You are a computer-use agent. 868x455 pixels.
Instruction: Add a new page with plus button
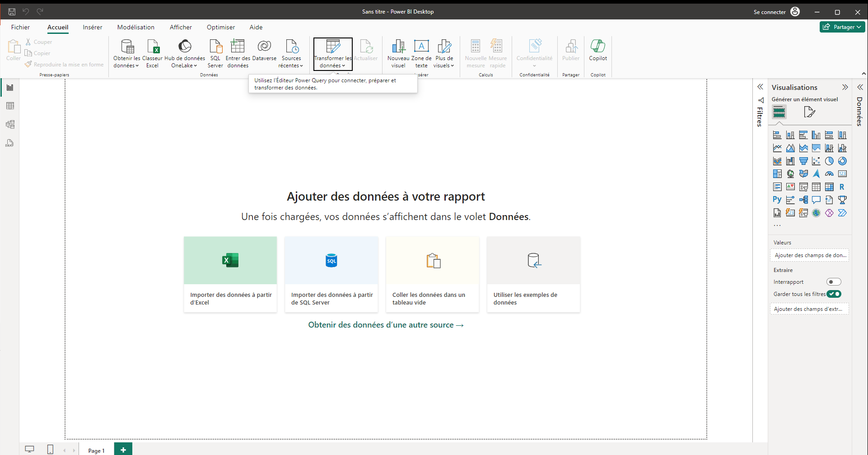[123, 450]
